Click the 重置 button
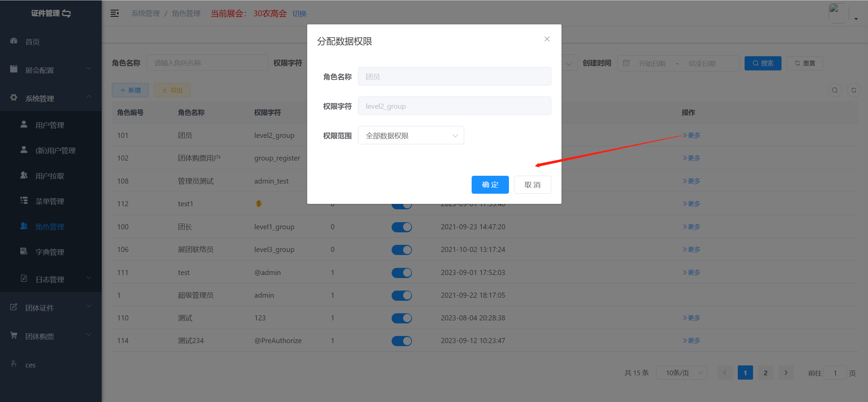The image size is (868, 402). point(805,63)
